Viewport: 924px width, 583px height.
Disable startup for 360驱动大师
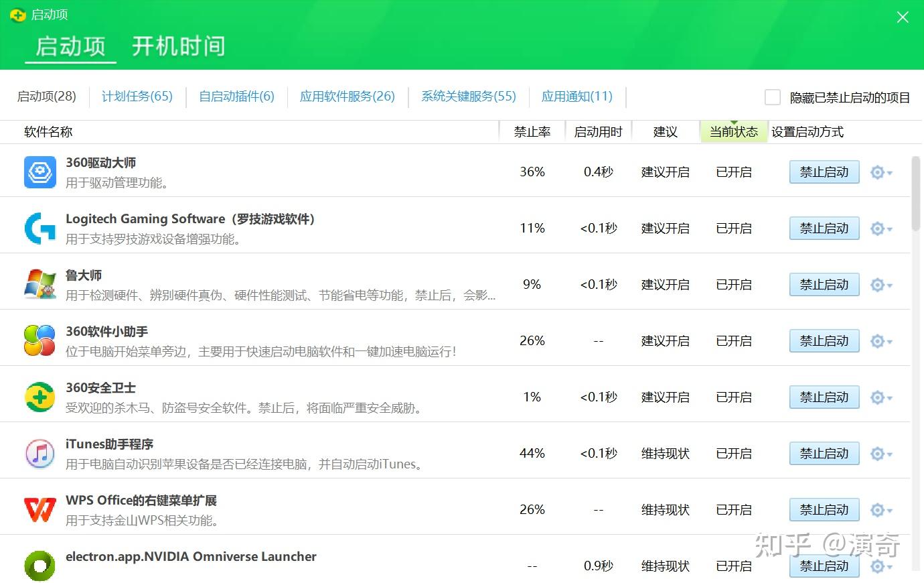pyautogui.click(x=824, y=172)
